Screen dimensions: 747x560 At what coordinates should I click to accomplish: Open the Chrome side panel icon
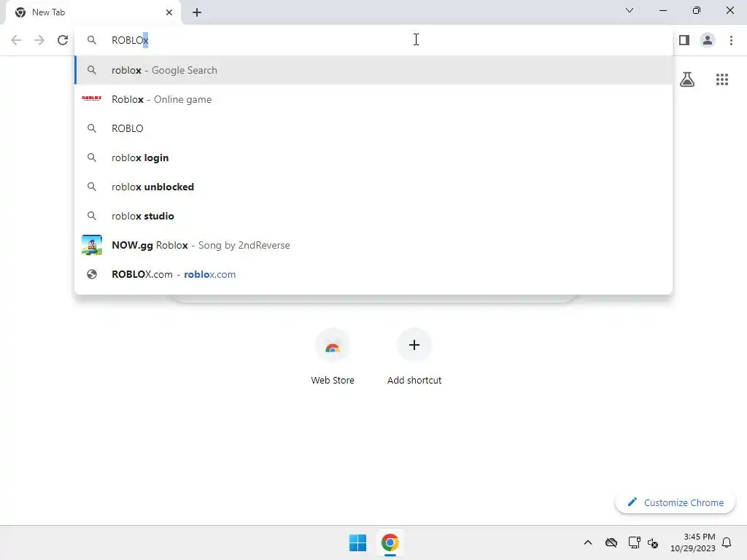pyautogui.click(x=684, y=40)
